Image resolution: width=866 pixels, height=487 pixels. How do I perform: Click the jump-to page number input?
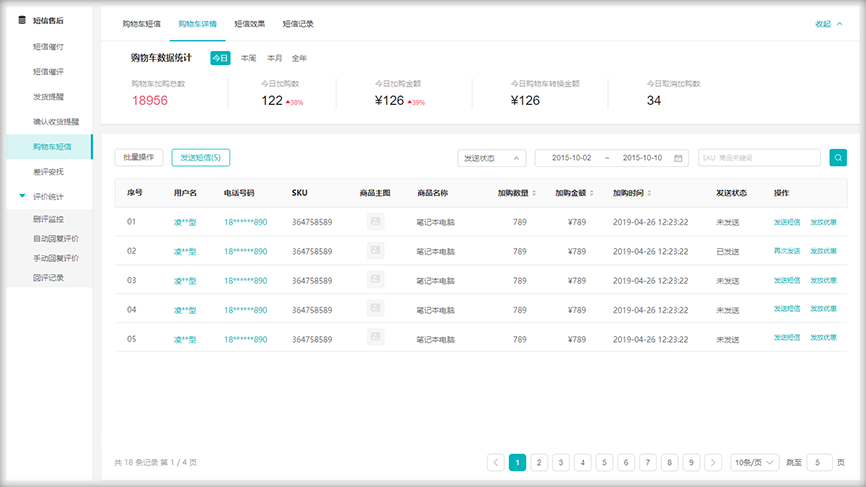click(x=819, y=463)
